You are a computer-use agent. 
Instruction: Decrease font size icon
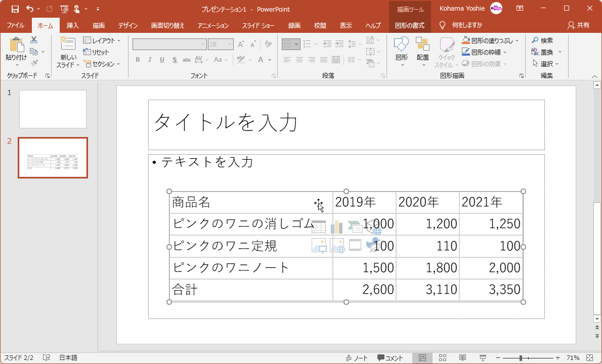click(253, 44)
